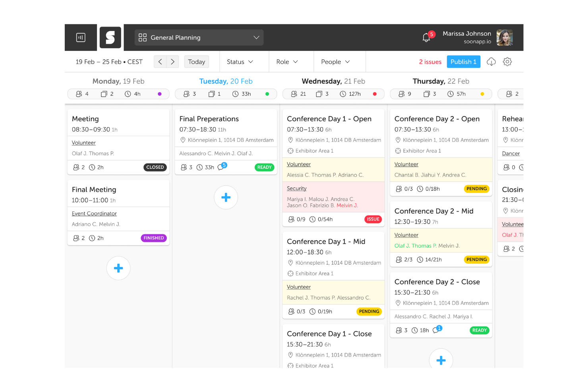
Task: Add a new shift on Monday
Action: (x=118, y=268)
